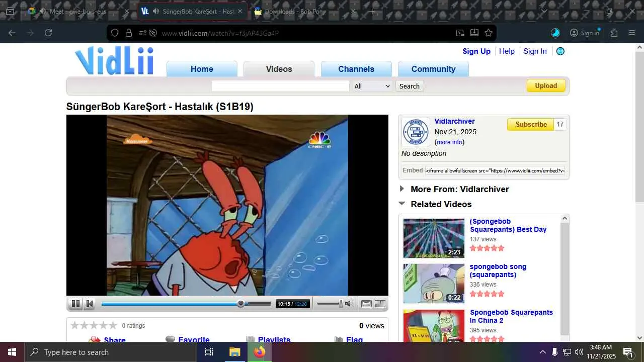Screen dimensions: 644x362
Task: Click the player volume slider knob
Action: click(341, 304)
